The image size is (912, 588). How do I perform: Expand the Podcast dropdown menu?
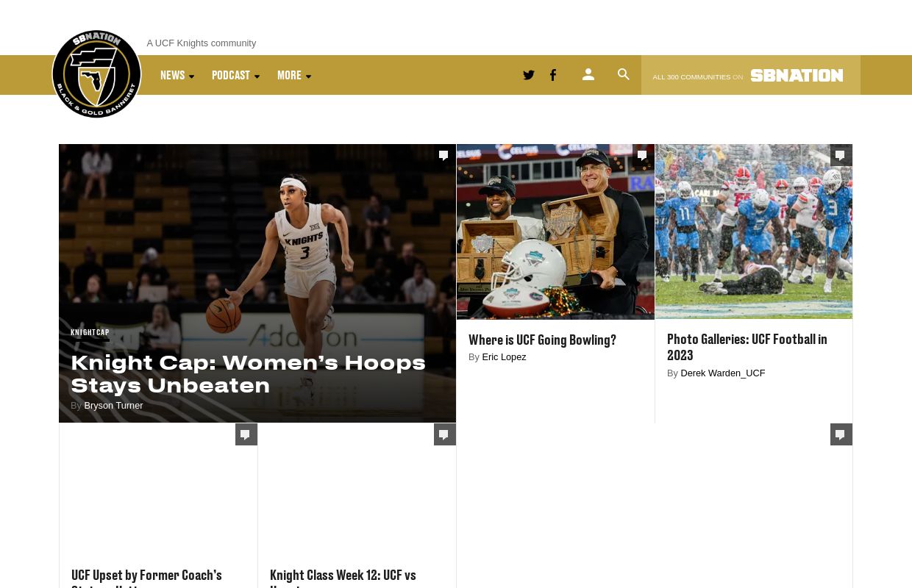(235, 75)
